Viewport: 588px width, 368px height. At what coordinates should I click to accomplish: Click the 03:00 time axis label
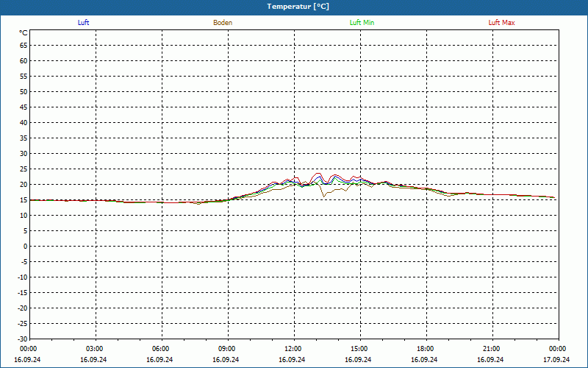(95, 349)
